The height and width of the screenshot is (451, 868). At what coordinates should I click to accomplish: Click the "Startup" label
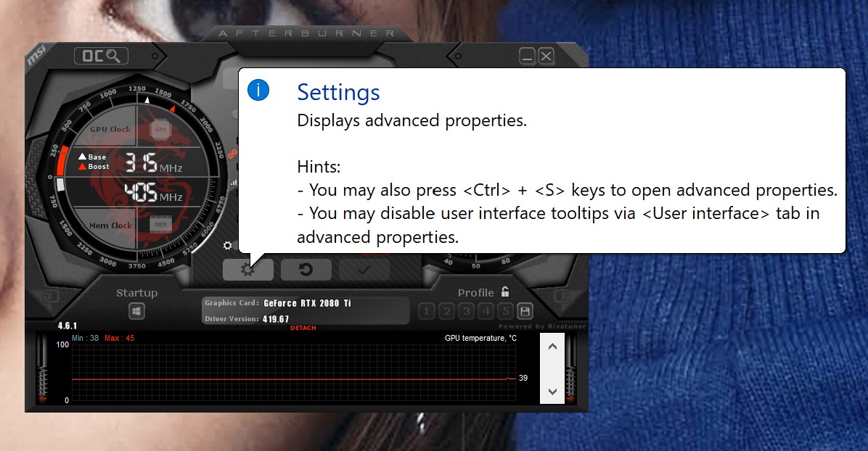pos(136,293)
